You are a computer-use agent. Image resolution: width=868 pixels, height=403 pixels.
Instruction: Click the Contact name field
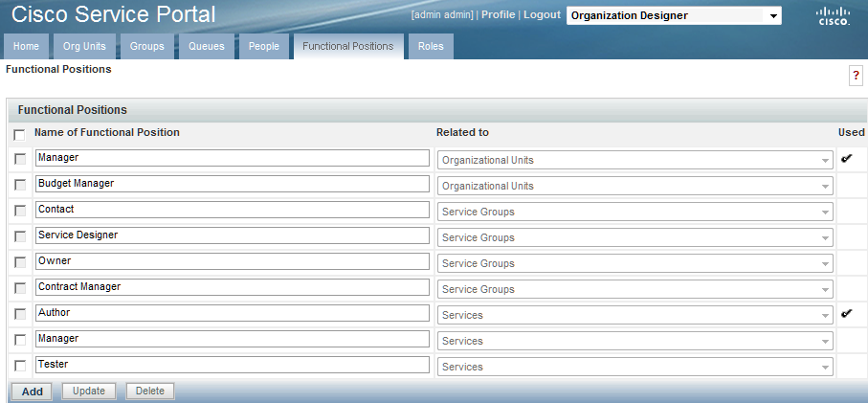pos(233,210)
